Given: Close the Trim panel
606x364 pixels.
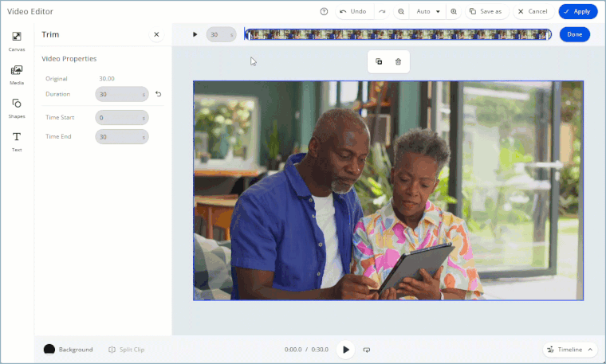Looking at the screenshot, I should tap(156, 34).
